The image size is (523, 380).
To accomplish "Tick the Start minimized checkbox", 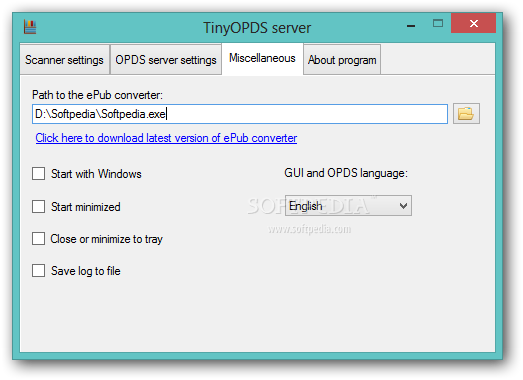I will coord(38,207).
